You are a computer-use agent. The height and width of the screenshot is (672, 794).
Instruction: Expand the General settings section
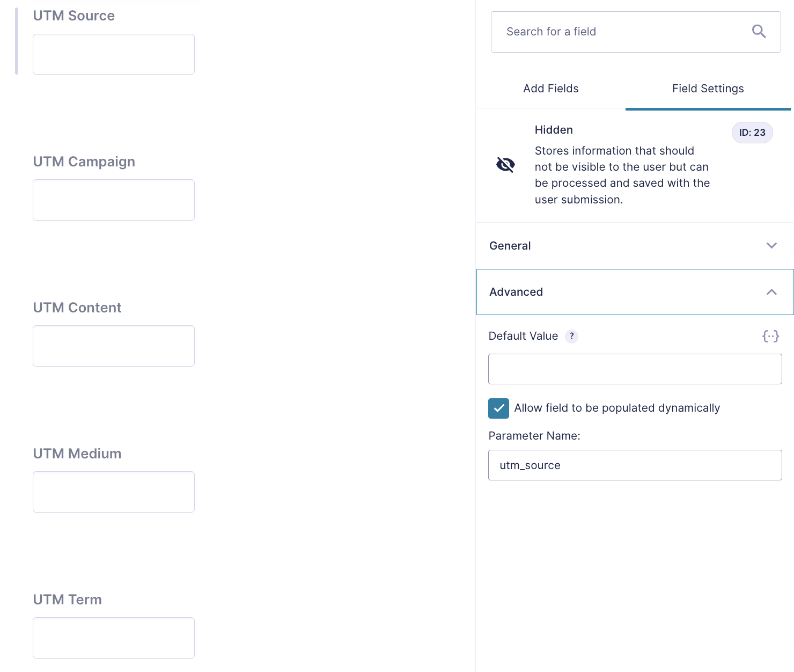(635, 245)
